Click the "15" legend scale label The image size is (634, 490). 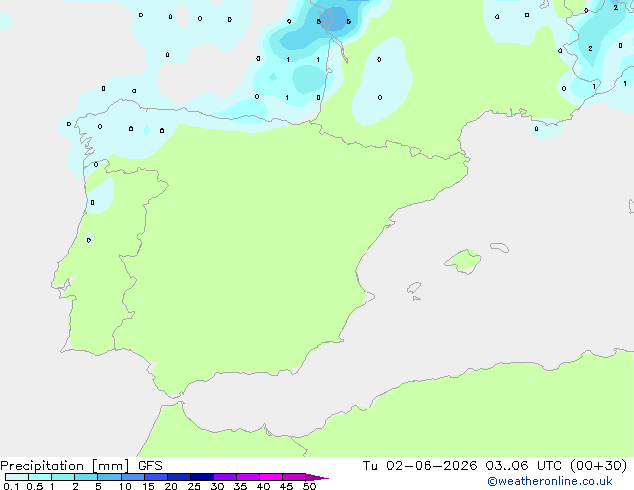(x=148, y=486)
